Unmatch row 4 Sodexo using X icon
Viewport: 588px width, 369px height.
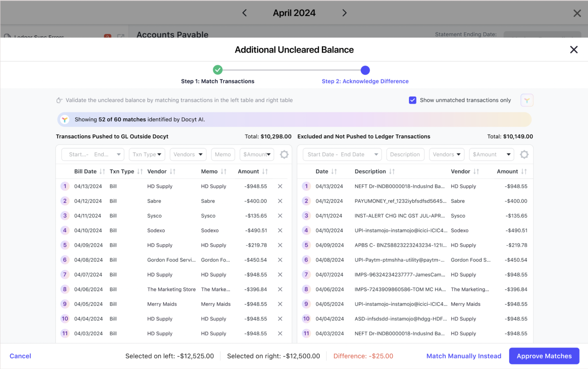280,230
